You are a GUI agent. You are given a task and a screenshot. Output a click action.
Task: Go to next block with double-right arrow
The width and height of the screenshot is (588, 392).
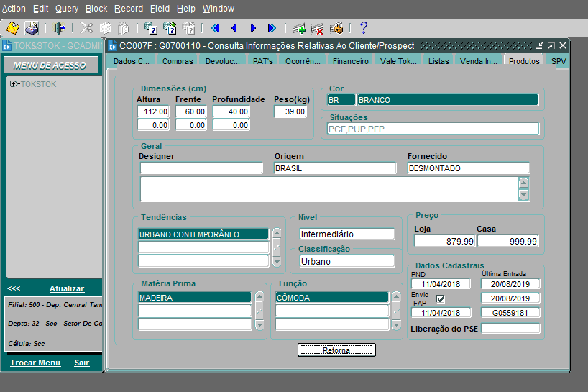pyautogui.click(x=272, y=28)
